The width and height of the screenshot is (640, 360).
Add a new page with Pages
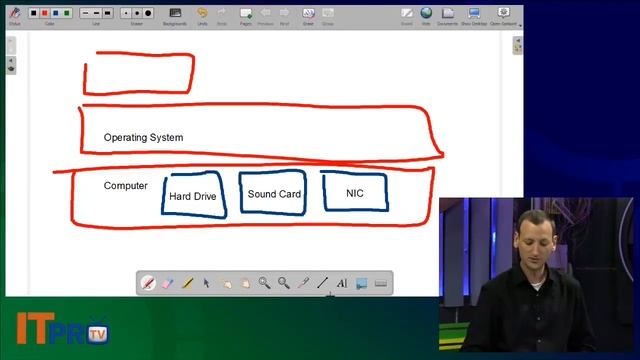pos(246,16)
